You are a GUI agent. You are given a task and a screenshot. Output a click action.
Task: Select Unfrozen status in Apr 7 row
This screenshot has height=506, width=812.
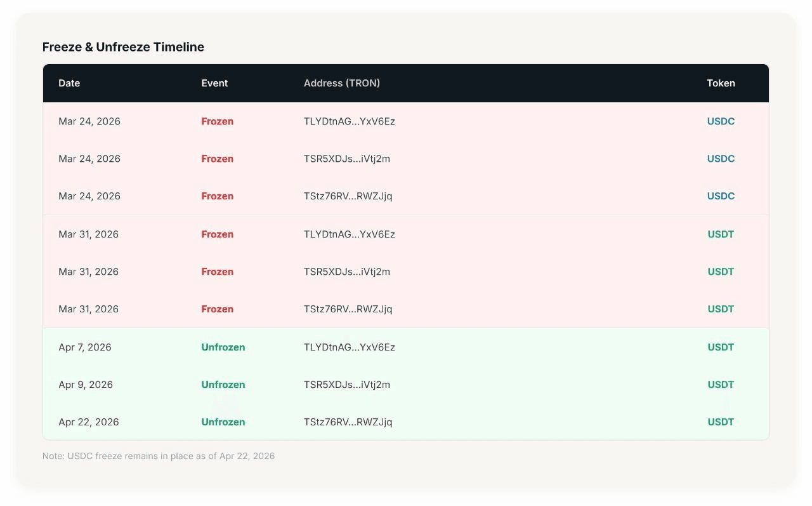tap(223, 347)
